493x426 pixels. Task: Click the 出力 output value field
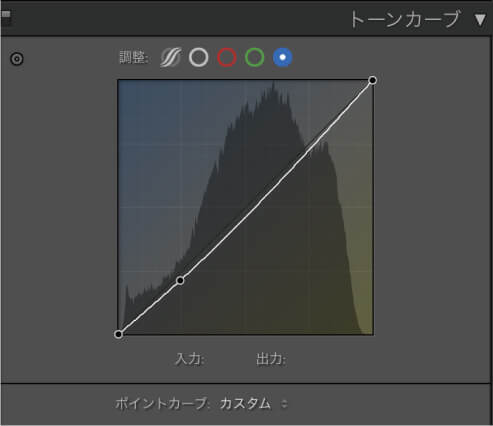pyautogui.click(x=303, y=359)
